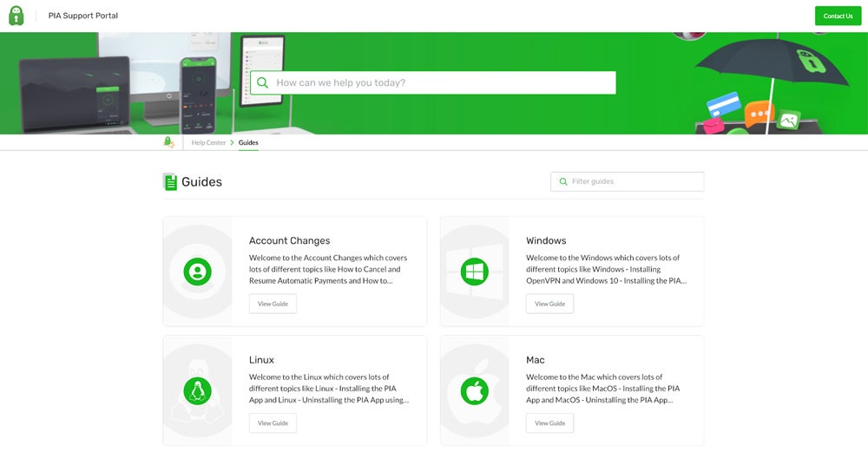Viewport: 868px width, 452px height.
Task: Open the Mac card title
Action: tap(536, 360)
